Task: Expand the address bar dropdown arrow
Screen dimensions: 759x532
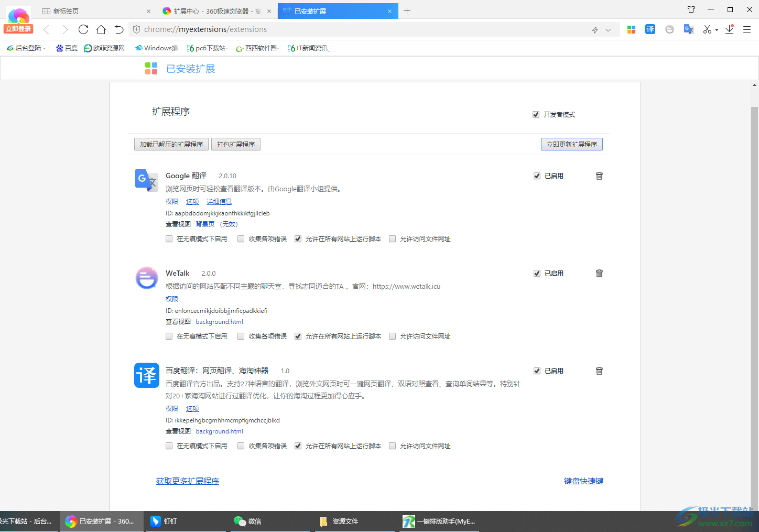Action: (608, 30)
